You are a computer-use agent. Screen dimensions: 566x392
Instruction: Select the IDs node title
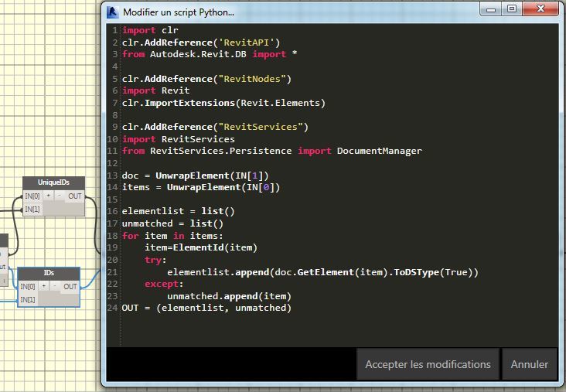pyautogui.click(x=49, y=273)
